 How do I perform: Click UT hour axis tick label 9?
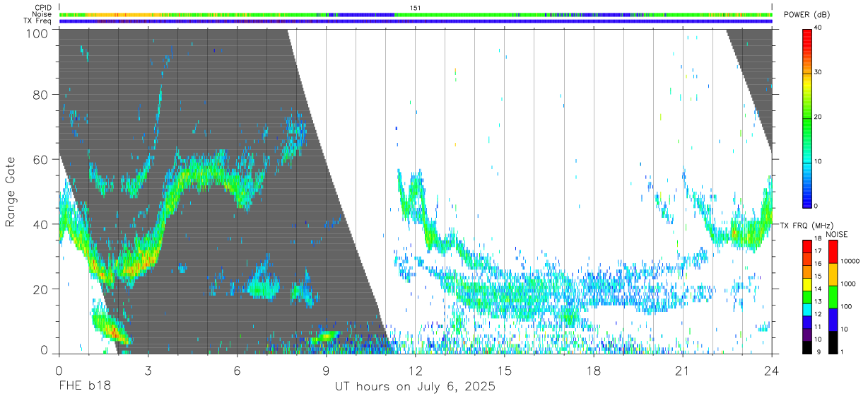(327, 370)
